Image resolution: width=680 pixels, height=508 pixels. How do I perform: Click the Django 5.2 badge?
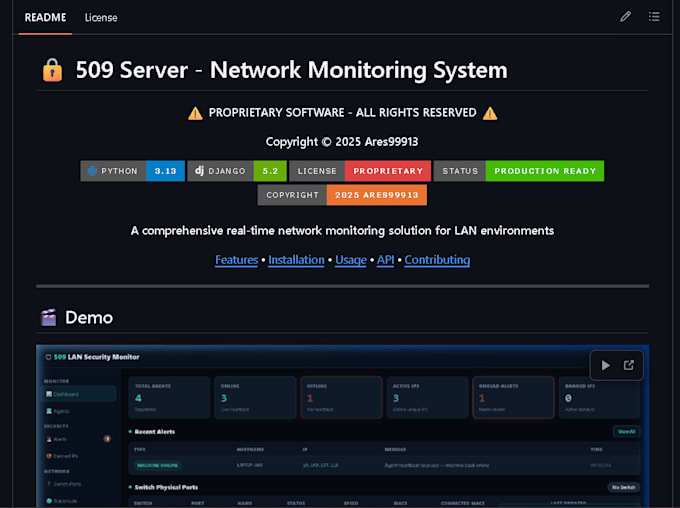(237, 171)
